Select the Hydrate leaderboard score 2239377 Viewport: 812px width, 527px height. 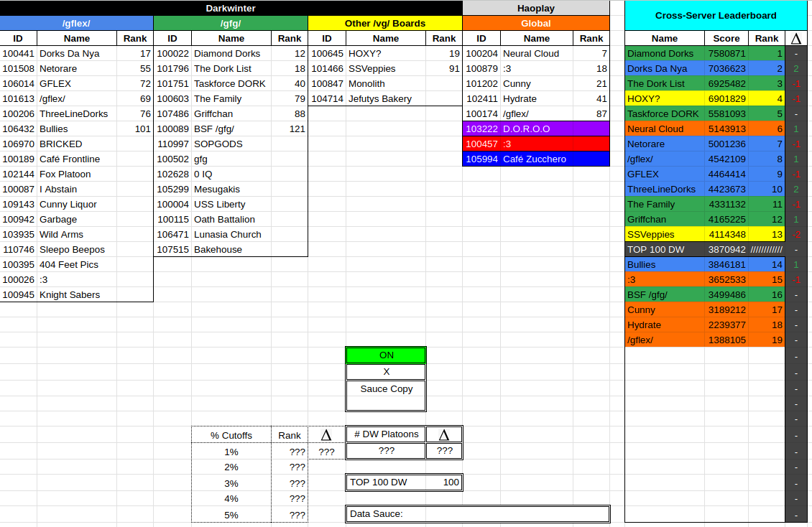726,325
